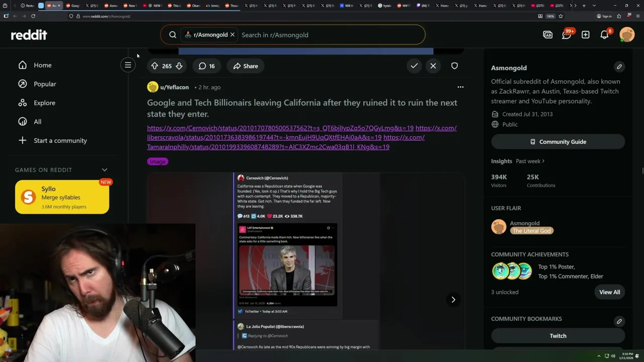Open Asmongold user flair avatar
Screen dimensions: 644x362
[x=499, y=227]
